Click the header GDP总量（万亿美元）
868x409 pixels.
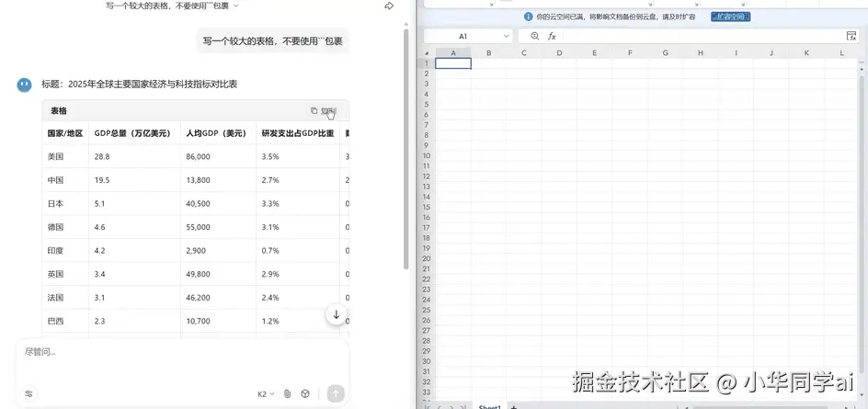click(131, 133)
